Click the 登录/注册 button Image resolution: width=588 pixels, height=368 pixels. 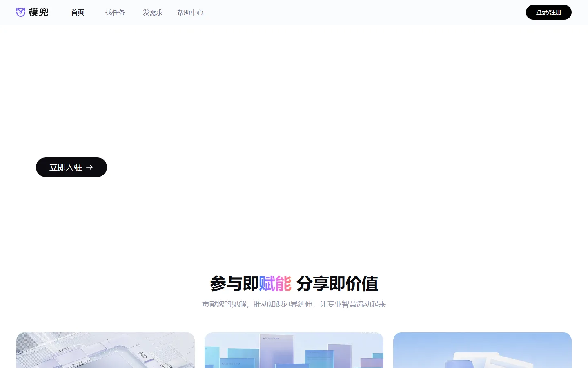tap(548, 12)
